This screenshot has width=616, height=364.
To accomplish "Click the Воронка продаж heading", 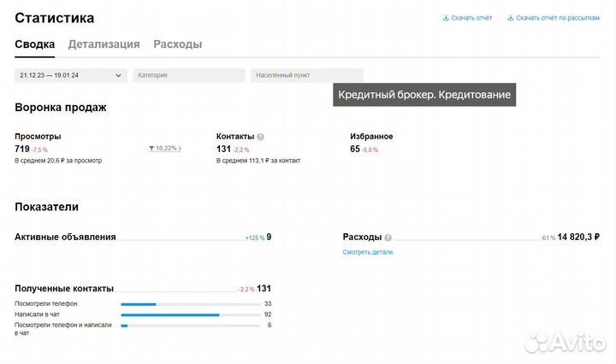I will point(61,107).
